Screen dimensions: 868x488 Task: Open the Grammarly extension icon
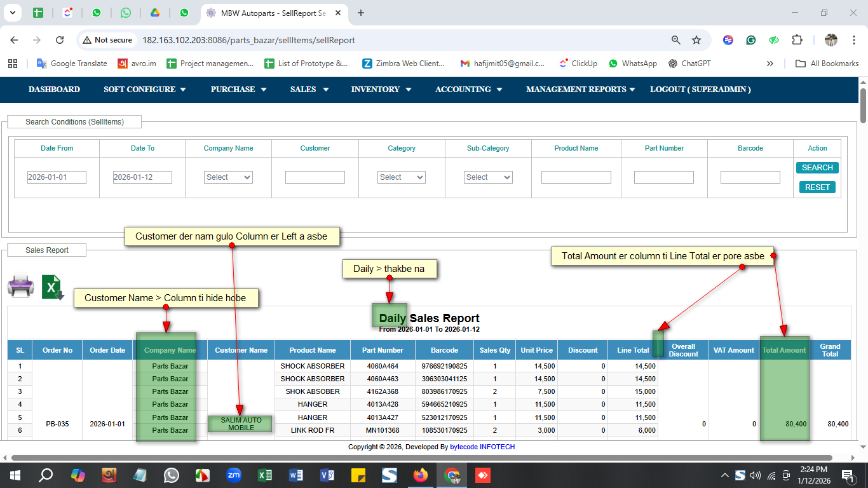751,40
